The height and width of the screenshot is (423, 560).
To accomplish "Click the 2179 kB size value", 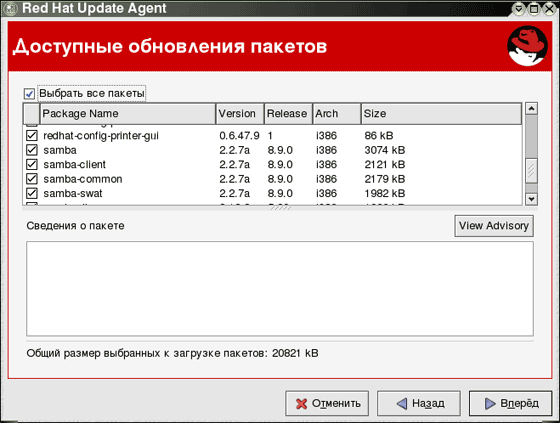I will [x=385, y=179].
